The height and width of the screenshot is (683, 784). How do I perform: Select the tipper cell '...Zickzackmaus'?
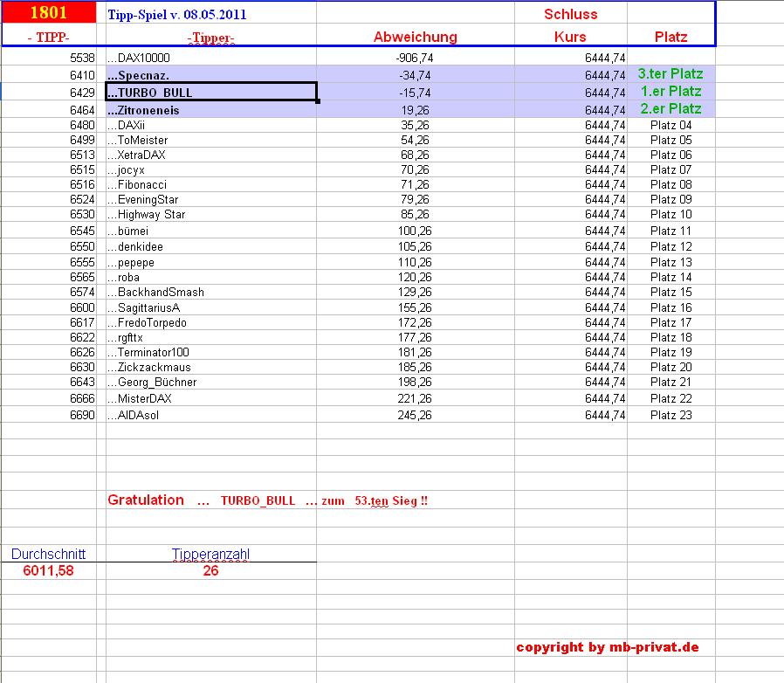211,368
